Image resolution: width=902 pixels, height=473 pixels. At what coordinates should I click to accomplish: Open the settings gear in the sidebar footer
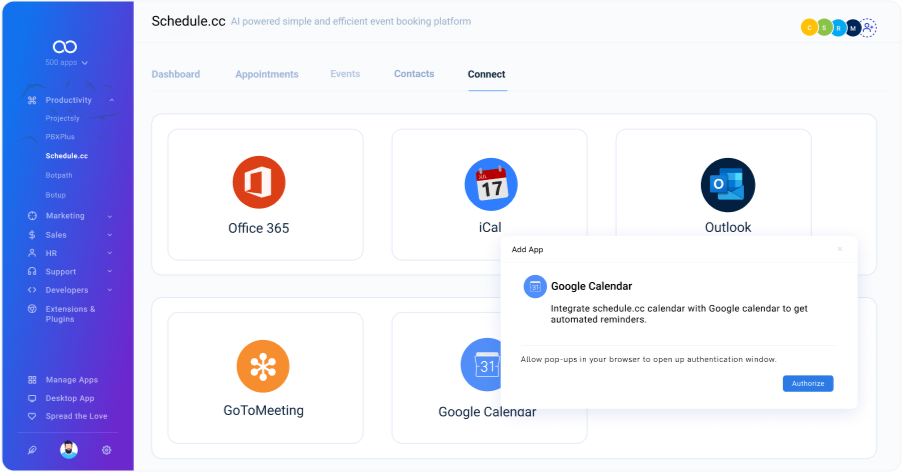click(106, 450)
